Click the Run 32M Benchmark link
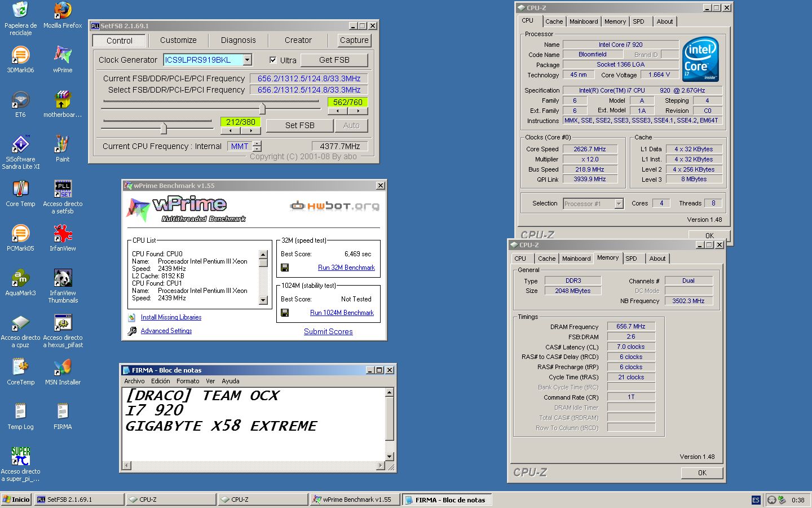This screenshot has width=812, height=508. pyautogui.click(x=346, y=268)
